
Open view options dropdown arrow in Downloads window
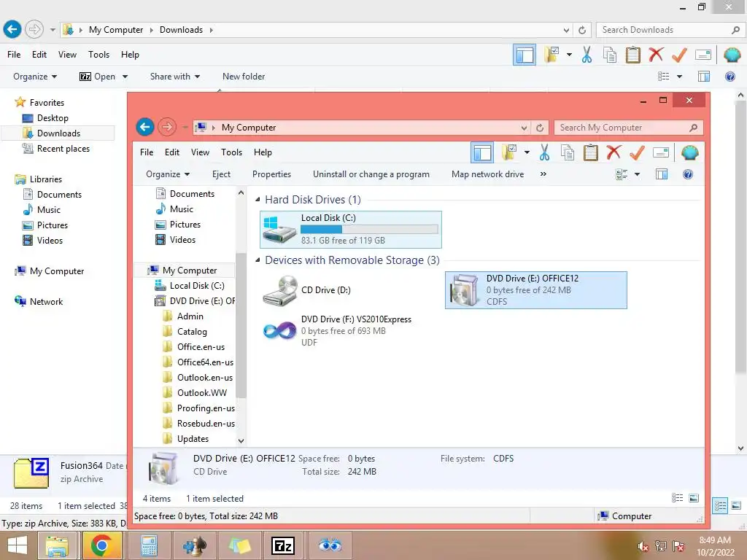[679, 76]
